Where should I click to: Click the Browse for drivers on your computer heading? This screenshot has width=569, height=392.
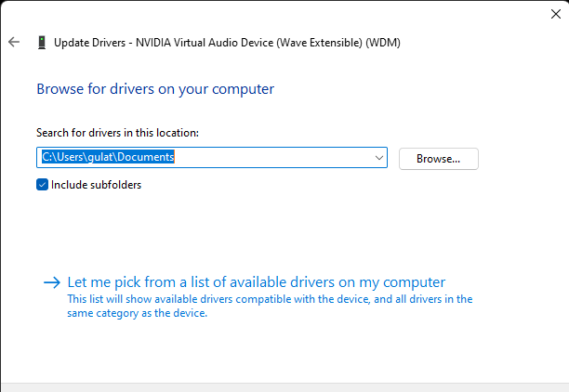[155, 89]
